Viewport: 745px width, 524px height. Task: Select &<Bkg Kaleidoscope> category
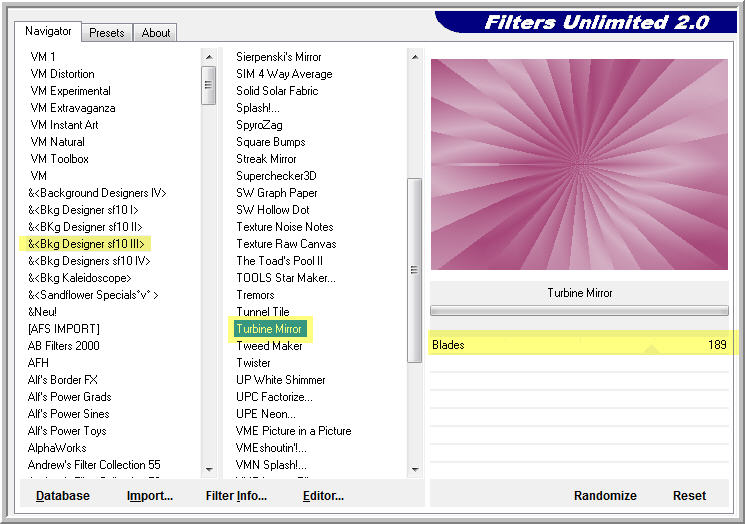point(79,278)
